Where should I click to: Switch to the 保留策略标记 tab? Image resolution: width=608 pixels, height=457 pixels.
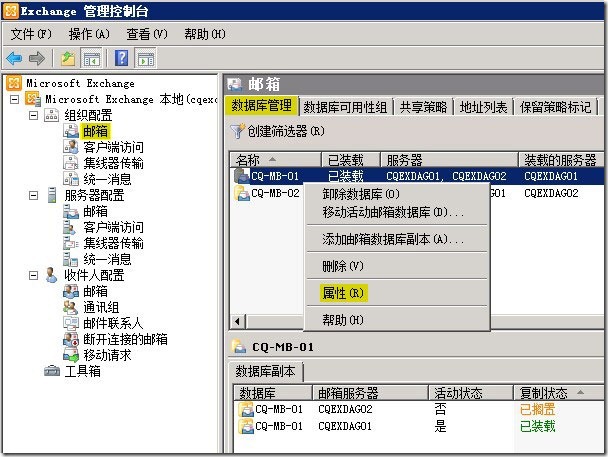(x=556, y=107)
